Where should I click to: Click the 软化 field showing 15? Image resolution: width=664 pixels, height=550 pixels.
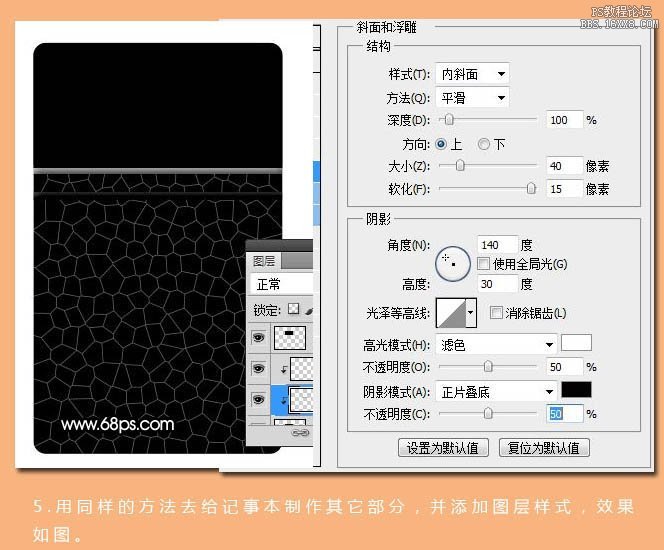(x=564, y=189)
